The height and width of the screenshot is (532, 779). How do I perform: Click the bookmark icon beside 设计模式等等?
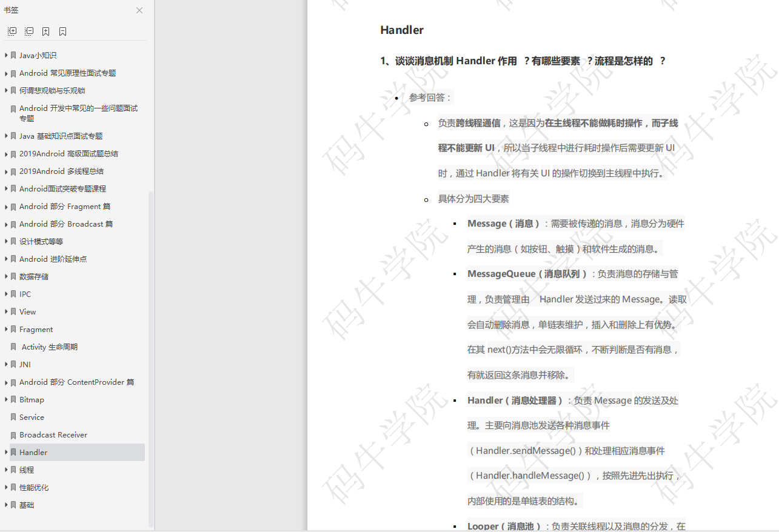[x=13, y=241]
